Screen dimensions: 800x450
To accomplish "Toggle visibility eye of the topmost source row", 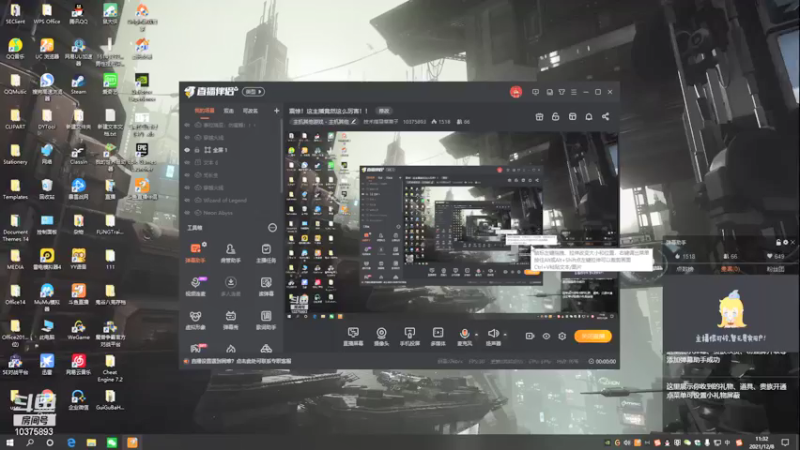I will [187, 125].
